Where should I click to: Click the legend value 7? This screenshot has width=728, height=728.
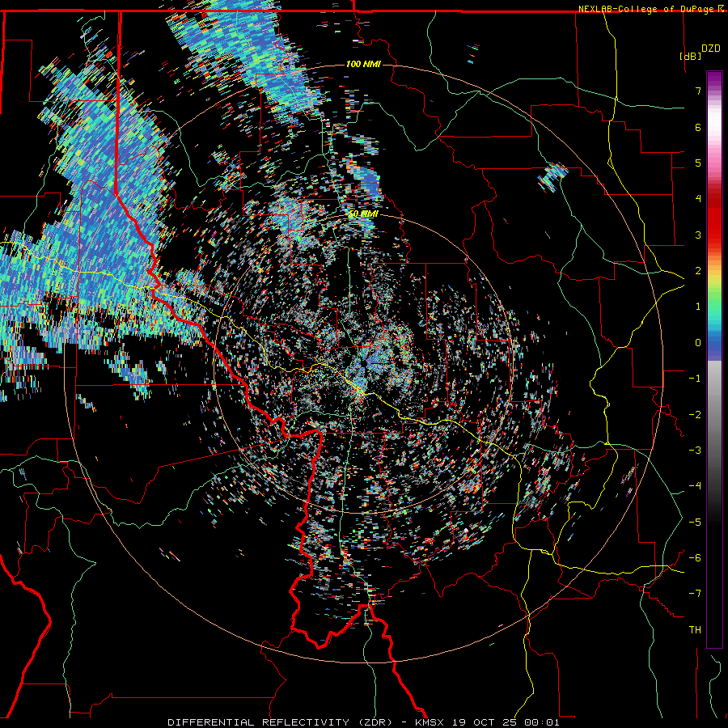click(698, 91)
